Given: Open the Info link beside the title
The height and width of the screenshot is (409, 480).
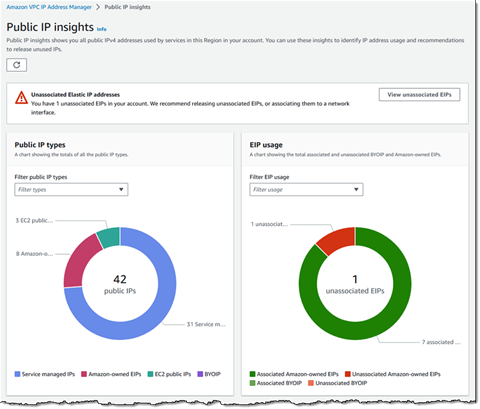Looking at the screenshot, I should (102, 29).
